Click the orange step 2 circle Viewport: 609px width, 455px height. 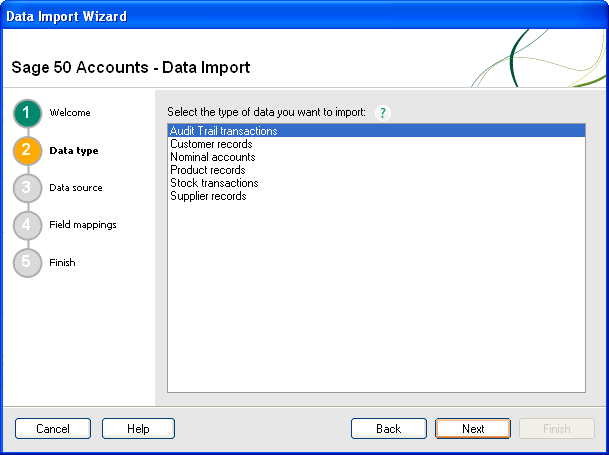tap(27, 151)
